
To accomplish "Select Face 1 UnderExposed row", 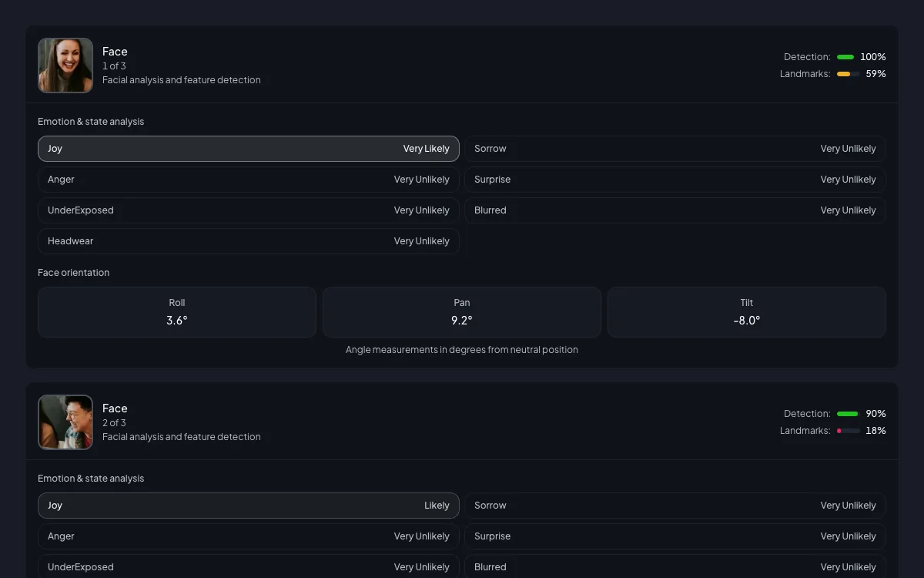I will 249,210.
